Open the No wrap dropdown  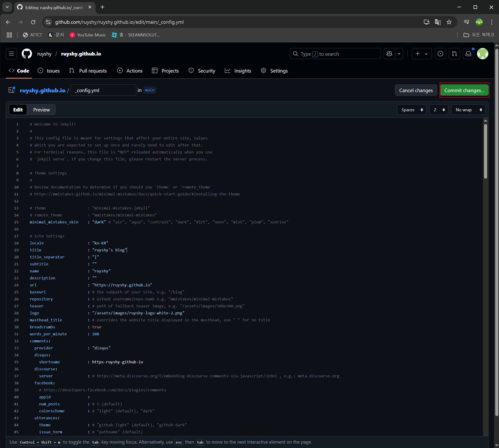pyautogui.click(x=468, y=110)
